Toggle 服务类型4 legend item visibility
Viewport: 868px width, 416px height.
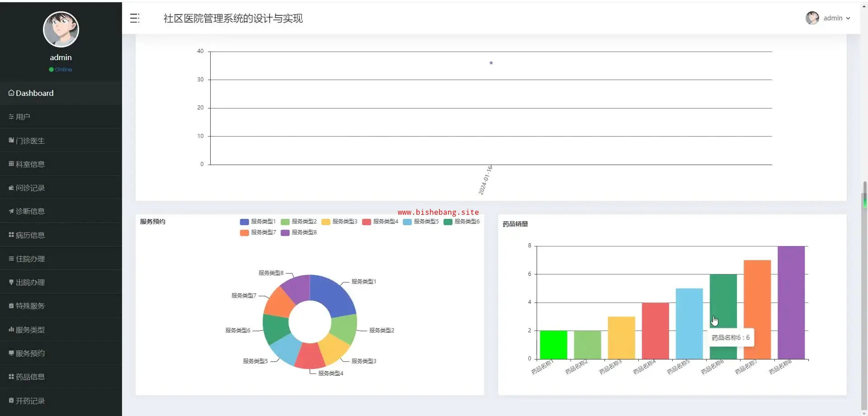tap(380, 222)
